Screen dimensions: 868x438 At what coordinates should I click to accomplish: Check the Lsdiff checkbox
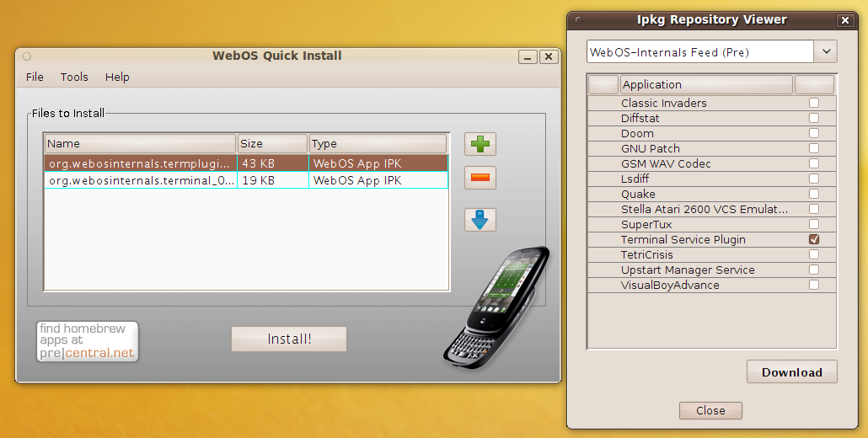point(814,179)
